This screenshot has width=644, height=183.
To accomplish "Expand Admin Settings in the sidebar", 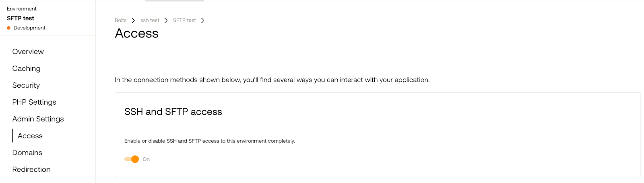I will [38, 119].
